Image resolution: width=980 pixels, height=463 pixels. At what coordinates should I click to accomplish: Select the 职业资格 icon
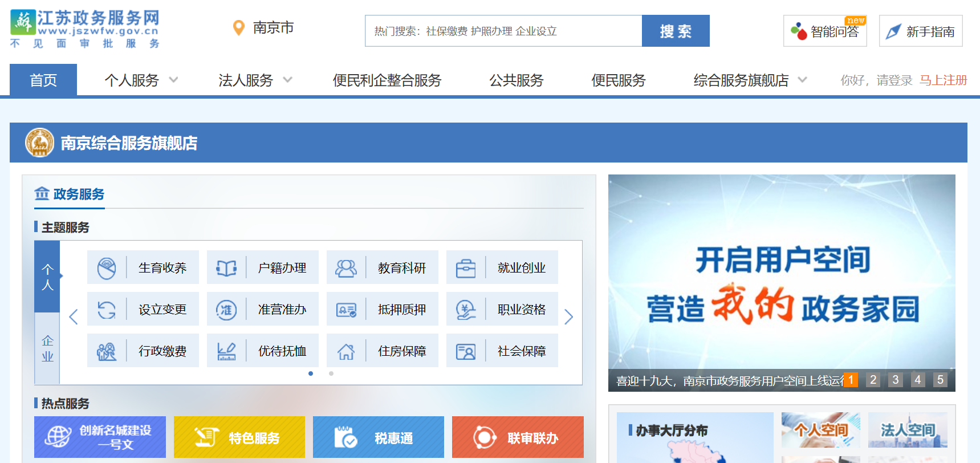(x=466, y=310)
